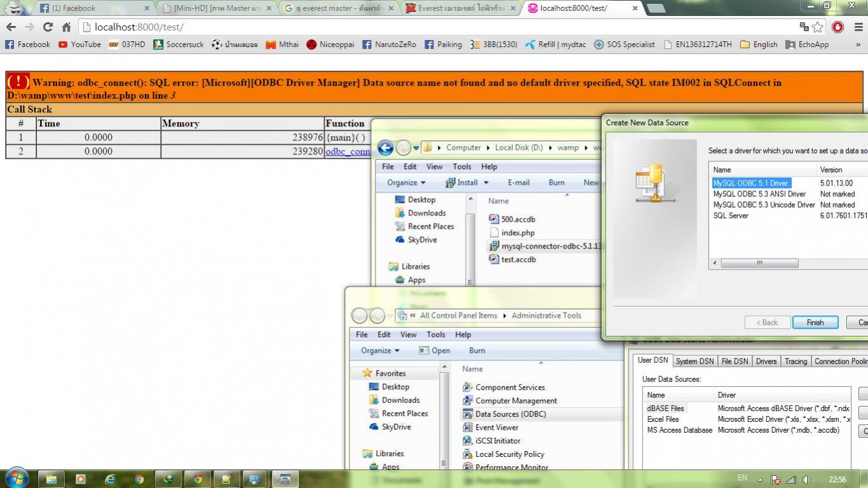868x488 pixels.
Task: Open the Help menu in Administrative Tools window
Action: (463, 334)
